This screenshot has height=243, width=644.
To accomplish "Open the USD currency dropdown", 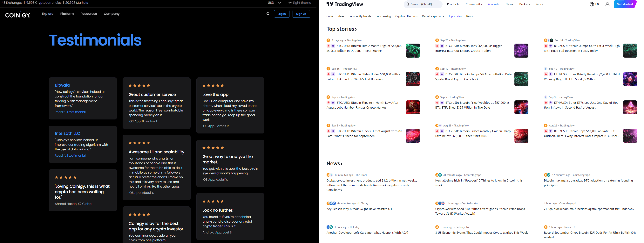I will pyautogui.click(x=274, y=3).
